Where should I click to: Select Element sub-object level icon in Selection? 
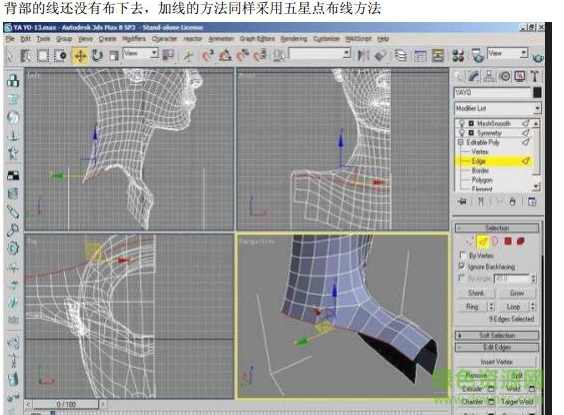click(521, 242)
